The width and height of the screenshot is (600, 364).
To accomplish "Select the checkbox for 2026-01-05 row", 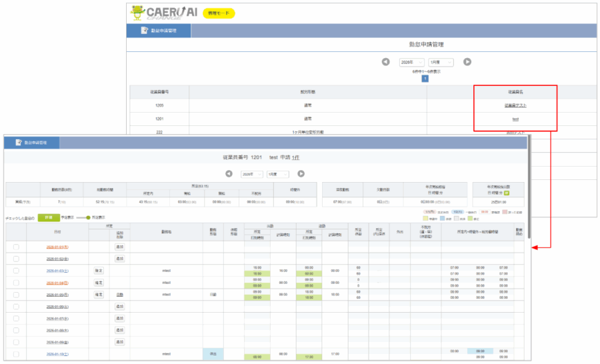I will pyautogui.click(x=15, y=294).
